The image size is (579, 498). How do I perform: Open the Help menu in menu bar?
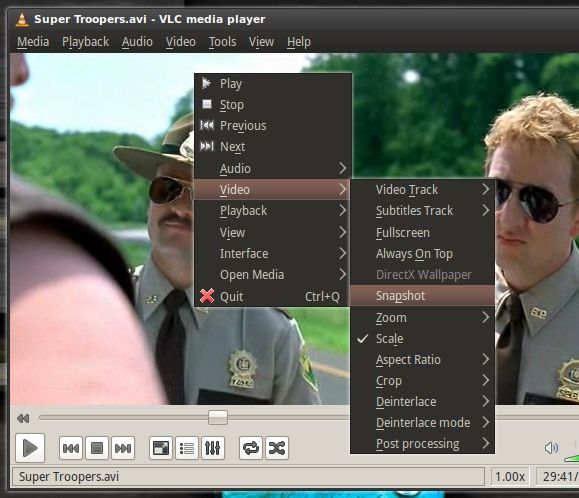click(299, 42)
